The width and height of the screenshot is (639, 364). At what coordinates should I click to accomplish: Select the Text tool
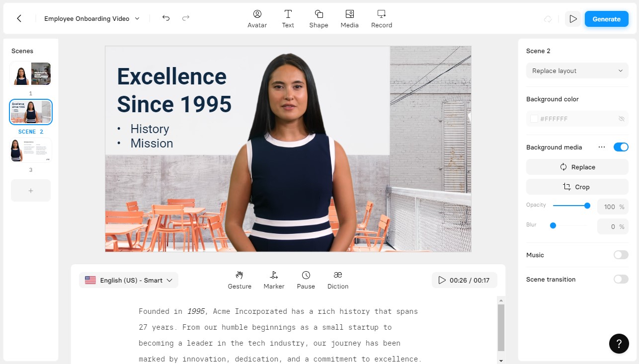pos(288,19)
